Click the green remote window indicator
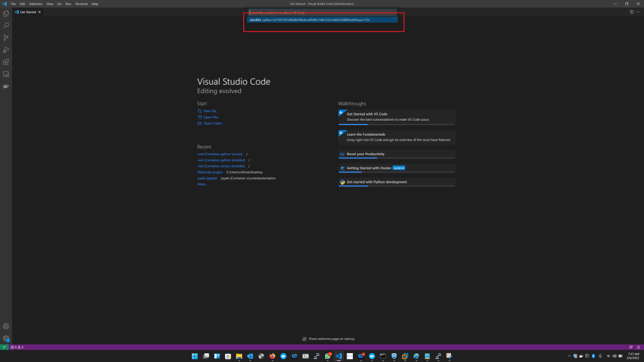 (3, 347)
